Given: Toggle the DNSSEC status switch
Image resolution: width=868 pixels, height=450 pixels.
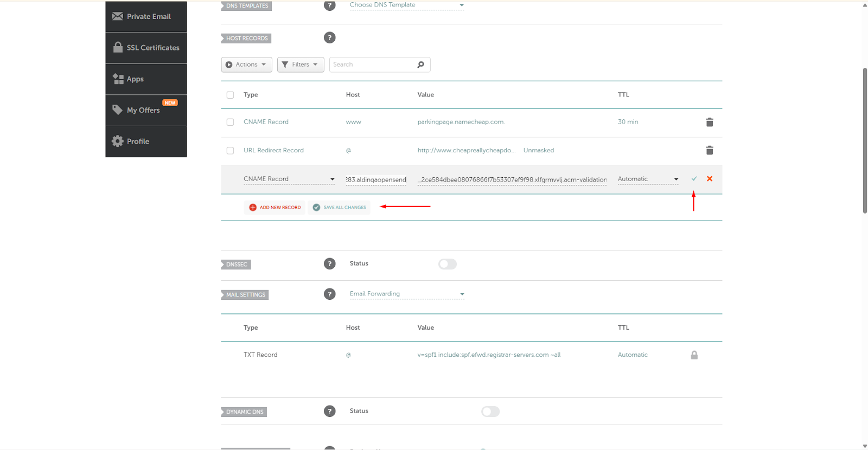Looking at the screenshot, I should tap(447, 264).
